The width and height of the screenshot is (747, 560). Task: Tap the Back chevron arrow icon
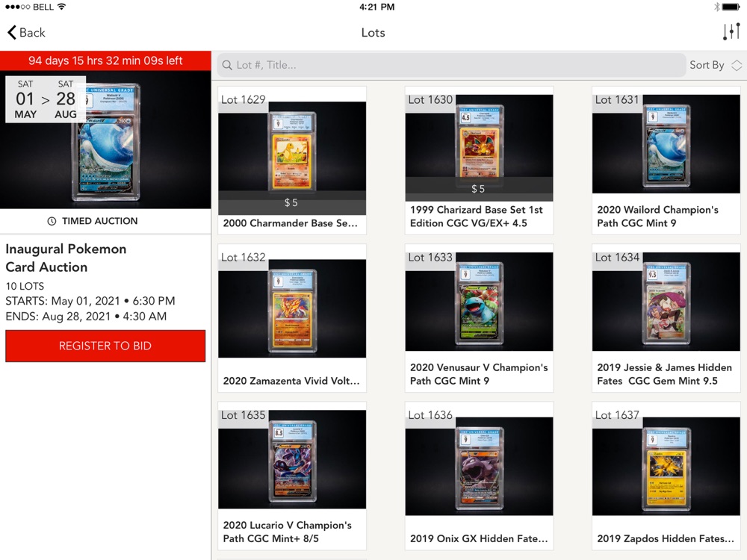12,32
